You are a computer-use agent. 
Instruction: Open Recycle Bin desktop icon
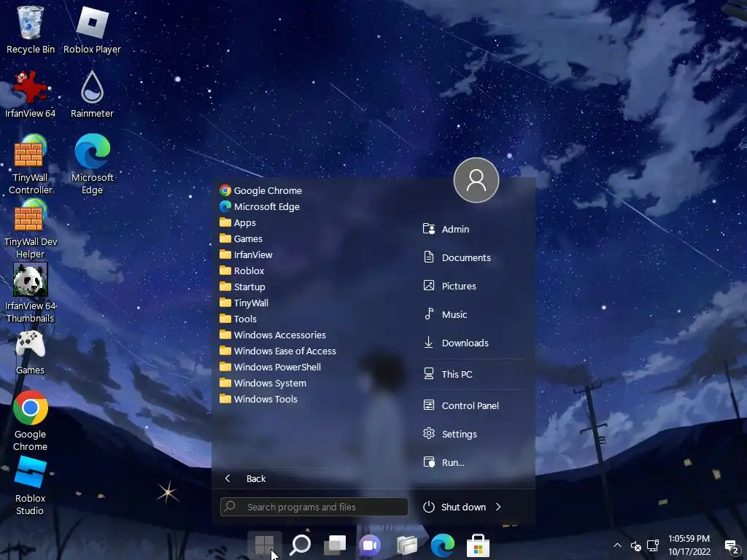point(30,29)
